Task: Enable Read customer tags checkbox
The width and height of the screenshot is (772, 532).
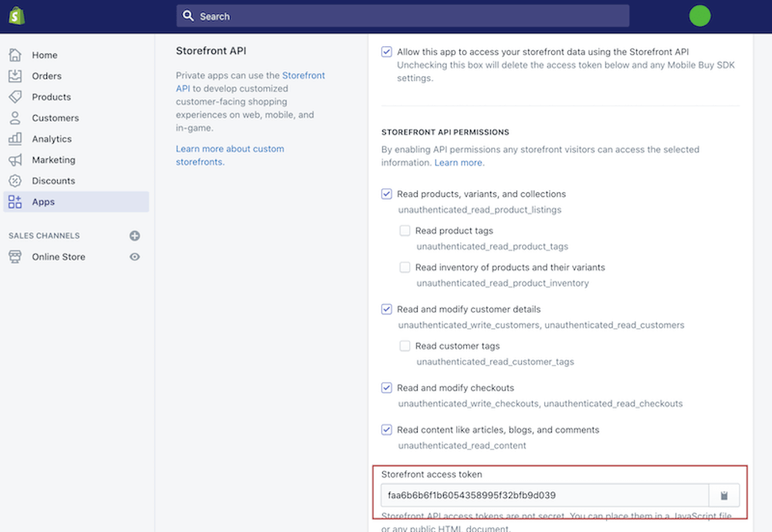Action: tap(405, 346)
